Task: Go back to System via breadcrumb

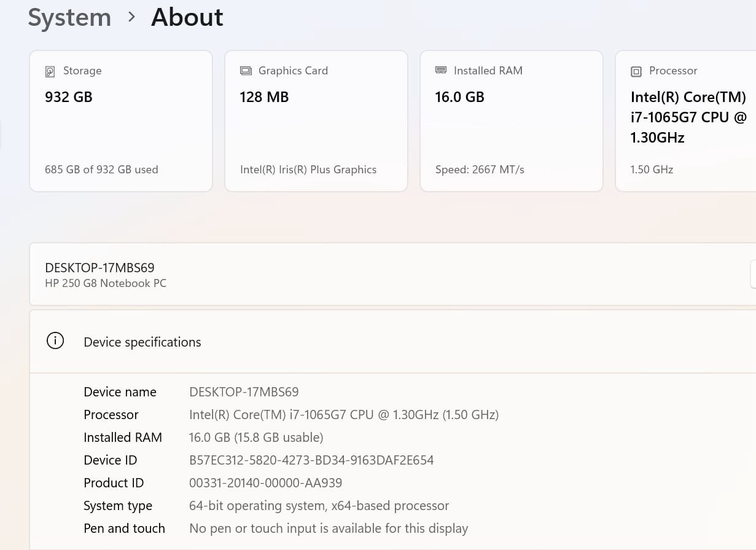Action: (x=69, y=17)
